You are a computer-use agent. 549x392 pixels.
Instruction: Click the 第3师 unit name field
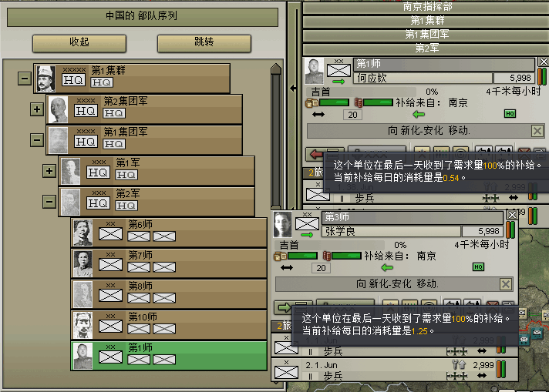pos(413,217)
